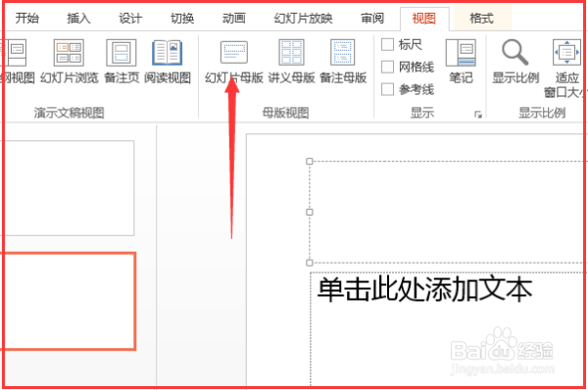Enable the Guides checkbox (参考线)
Viewport: 588px width, 390px height.
[x=387, y=89]
